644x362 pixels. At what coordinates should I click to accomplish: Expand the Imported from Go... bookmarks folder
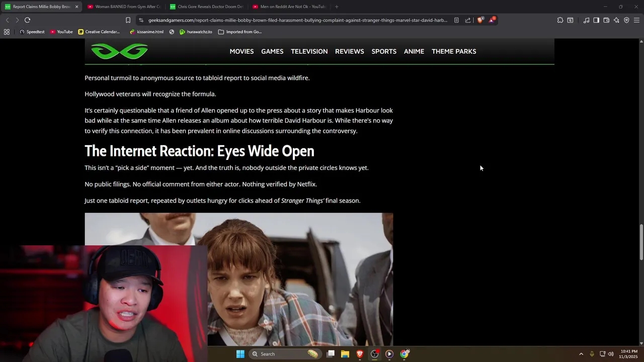click(x=240, y=32)
